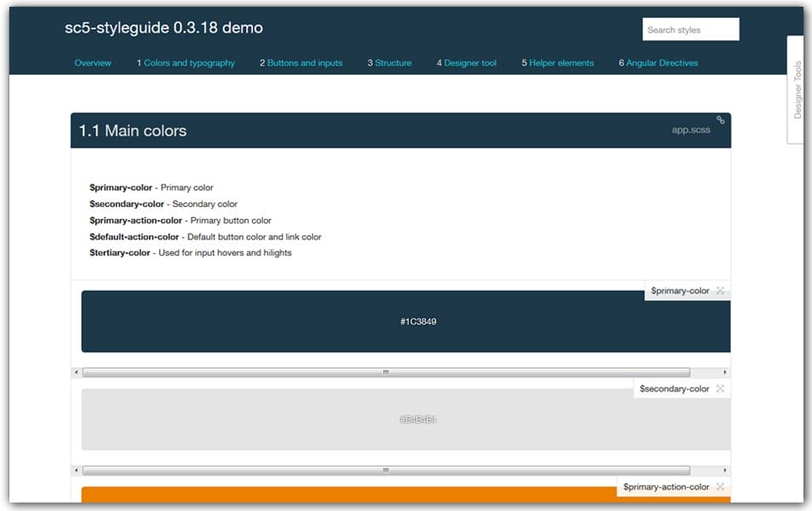Click fullscreen icon beside $secondary-color label
Image resolution: width=812 pixels, height=511 pixels.
[x=720, y=388]
